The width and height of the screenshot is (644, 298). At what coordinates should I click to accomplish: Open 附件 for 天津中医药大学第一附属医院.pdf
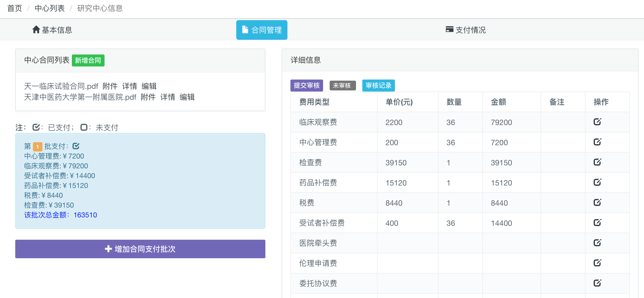[148, 97]
